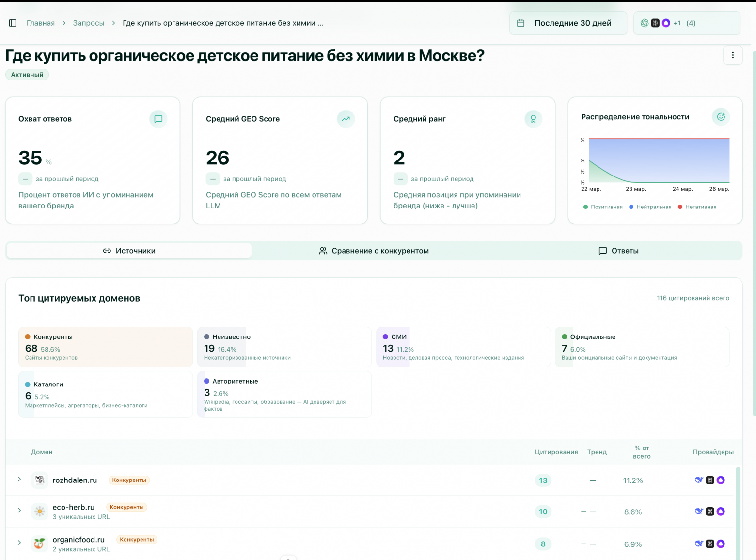The height and width of the screenshot is (560, 756).
Task: Select the Yandex Alice provider icon for rozhdalen.ru
Action: [721, 480]
